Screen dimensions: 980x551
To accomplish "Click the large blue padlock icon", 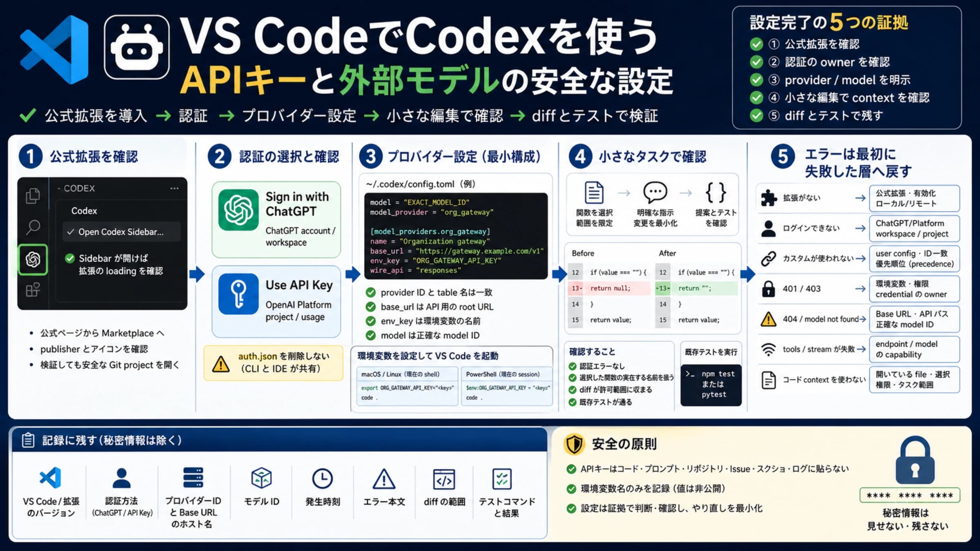I will click(915, 460).
